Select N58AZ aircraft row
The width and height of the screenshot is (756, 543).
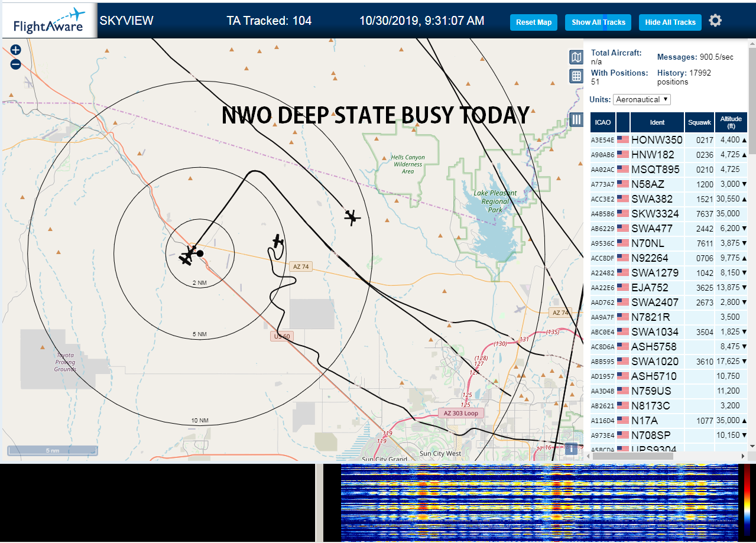pos(669,184)
